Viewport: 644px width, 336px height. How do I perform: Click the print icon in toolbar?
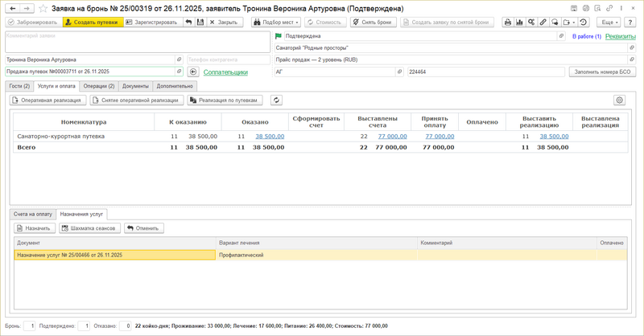508,23
